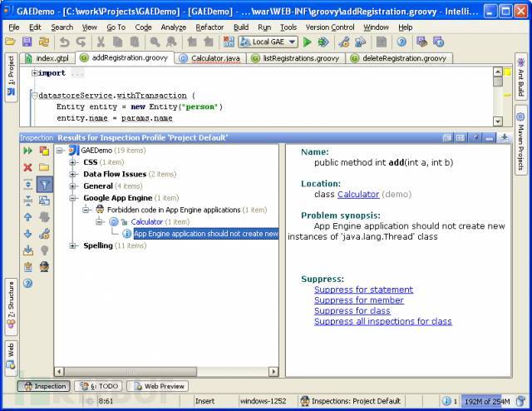The width and height of the screenshot is (532, 411).
Task: Toggle the filter resolved items button
Action: tap(44, 184)
